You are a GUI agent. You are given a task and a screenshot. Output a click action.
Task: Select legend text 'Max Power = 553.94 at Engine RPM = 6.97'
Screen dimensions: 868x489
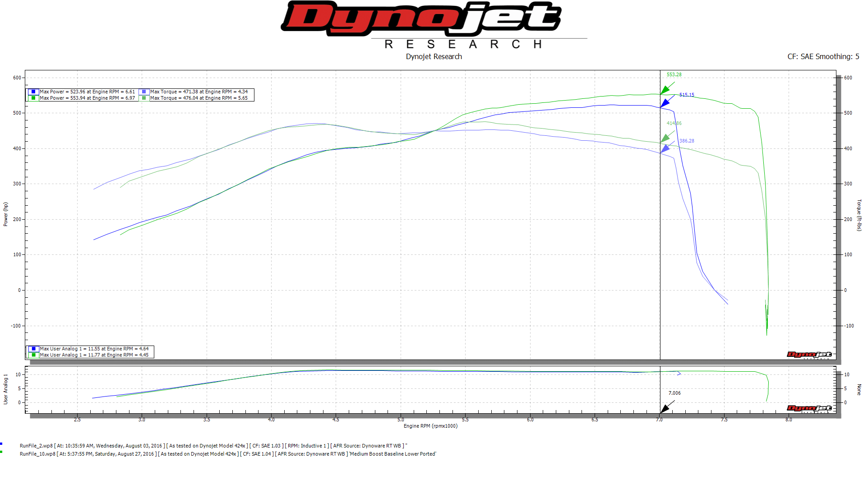coord(87,98)
